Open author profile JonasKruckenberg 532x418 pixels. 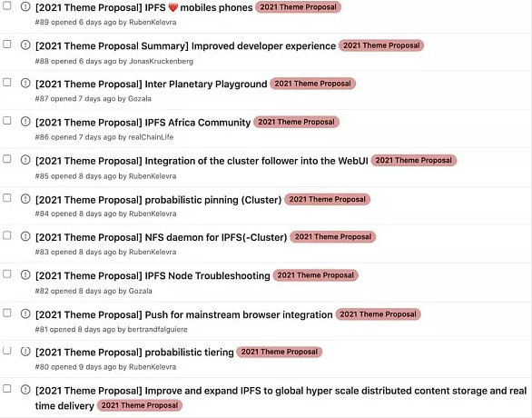click(x=161, y=61)
